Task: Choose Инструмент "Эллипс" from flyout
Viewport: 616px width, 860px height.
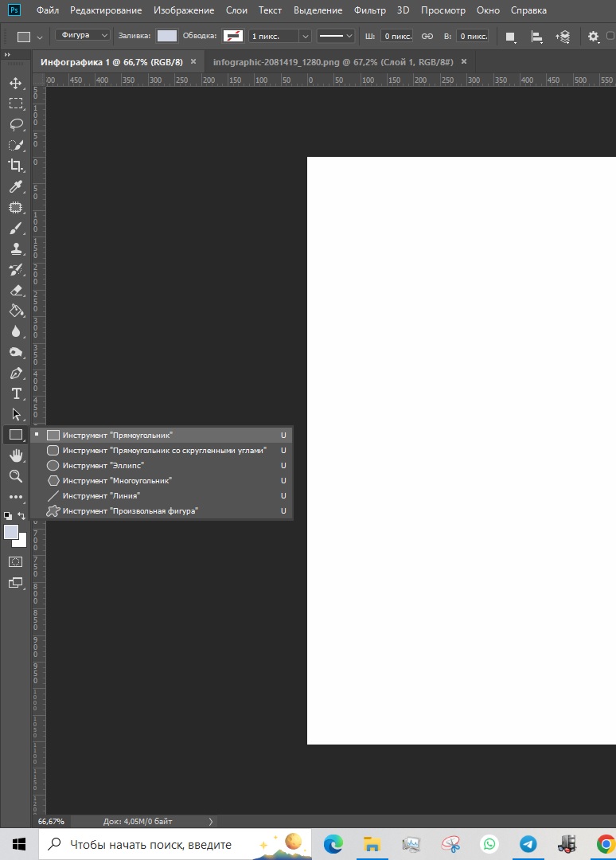Action: tap(103, 465)
